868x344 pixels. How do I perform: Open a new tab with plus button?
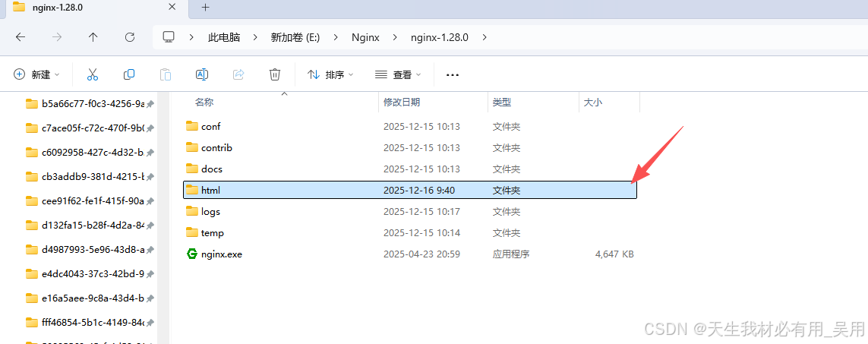coord(206,7)
